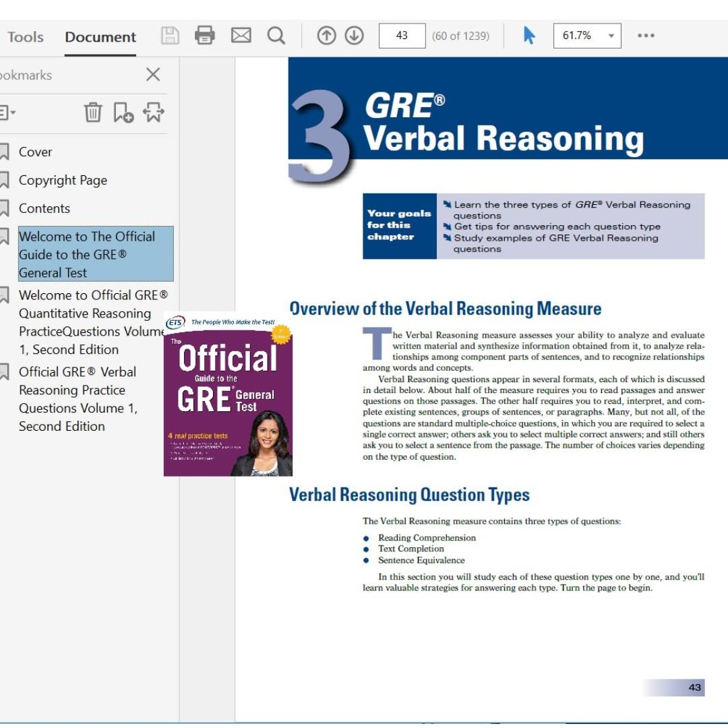Click the bookmark icon beside Copyright Page
The height and width of the screenshot is (728, 728).
[4, 180]
